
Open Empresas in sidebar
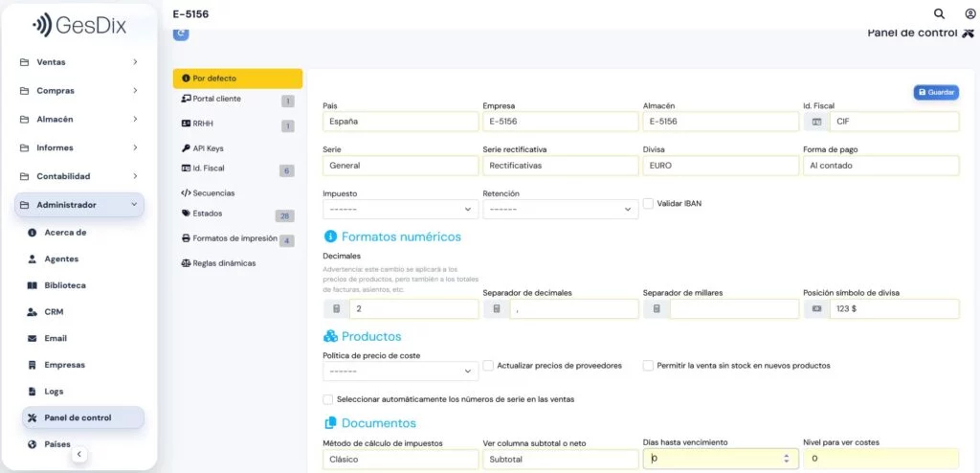point(83,365)
